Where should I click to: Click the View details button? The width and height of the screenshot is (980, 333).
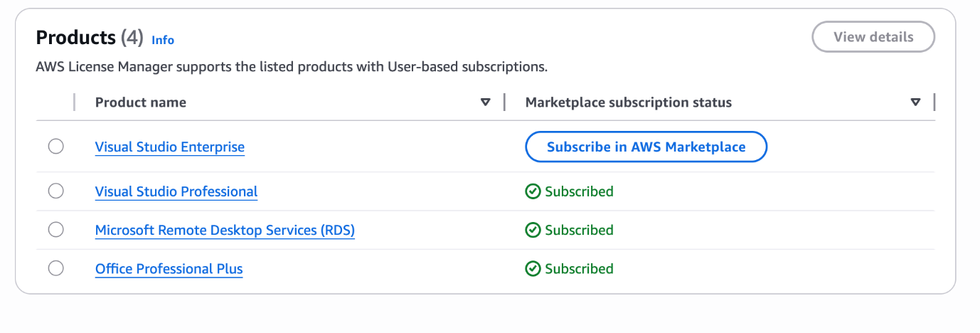873,37
